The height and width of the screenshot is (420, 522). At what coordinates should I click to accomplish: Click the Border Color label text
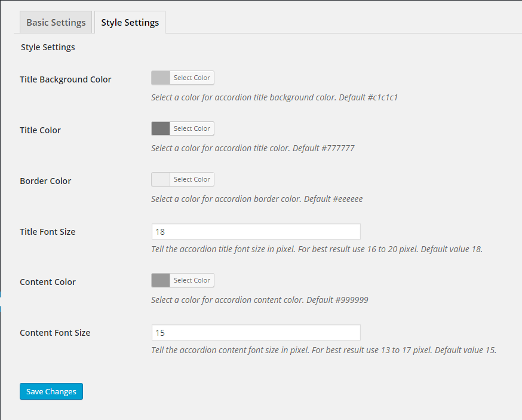(x=45, y=181)
